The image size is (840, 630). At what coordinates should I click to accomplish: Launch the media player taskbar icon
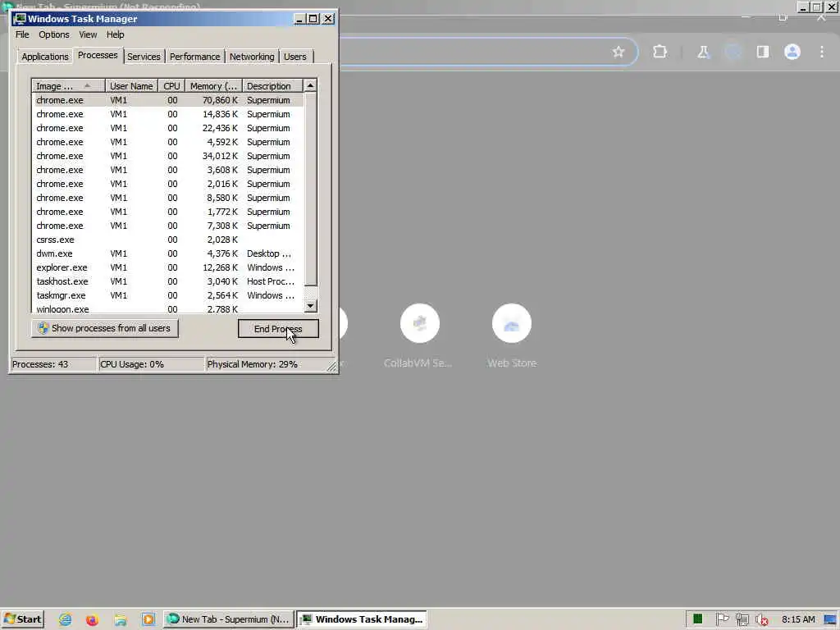(148, 619)
